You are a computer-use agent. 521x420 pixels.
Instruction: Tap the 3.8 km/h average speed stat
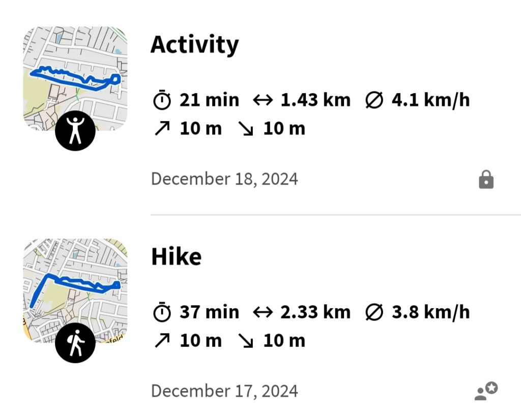[x=430, y=312]
